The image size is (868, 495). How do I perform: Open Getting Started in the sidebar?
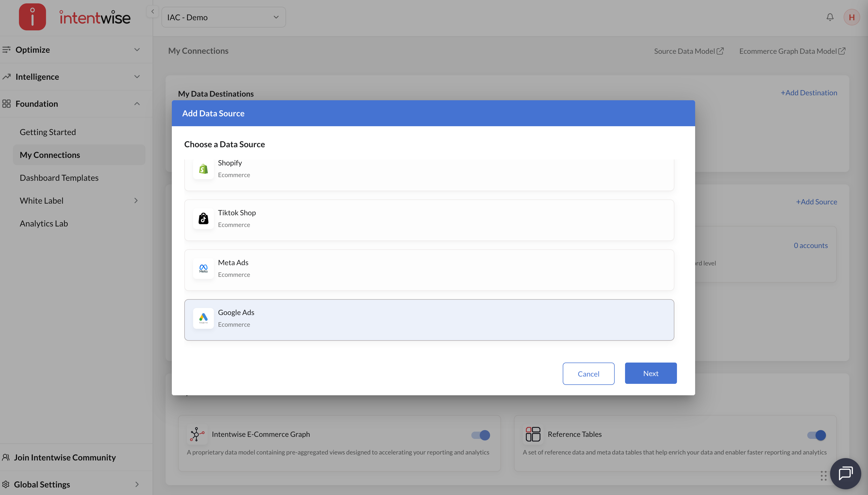tap(48, 132)
